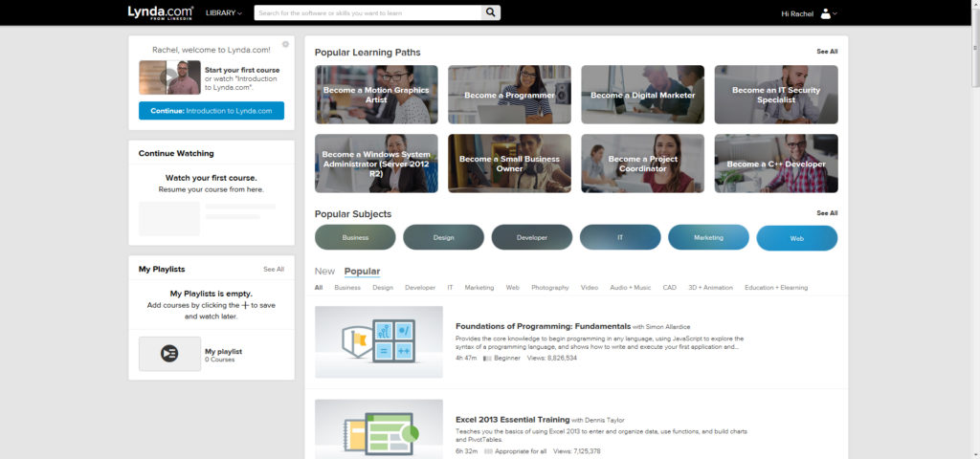Filter courses by 3D + Animation

coord(712,288)
